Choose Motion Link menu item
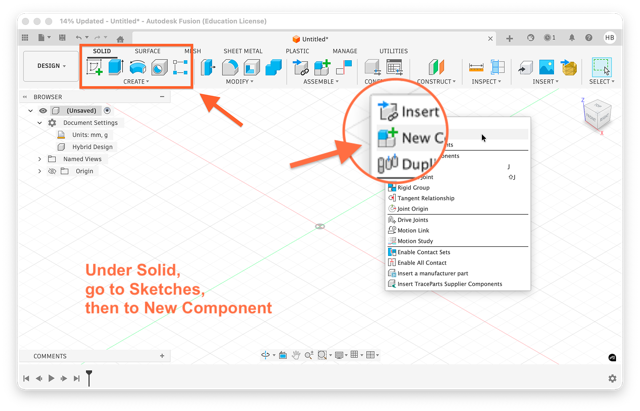640x411 pixels. pos(457,231)
